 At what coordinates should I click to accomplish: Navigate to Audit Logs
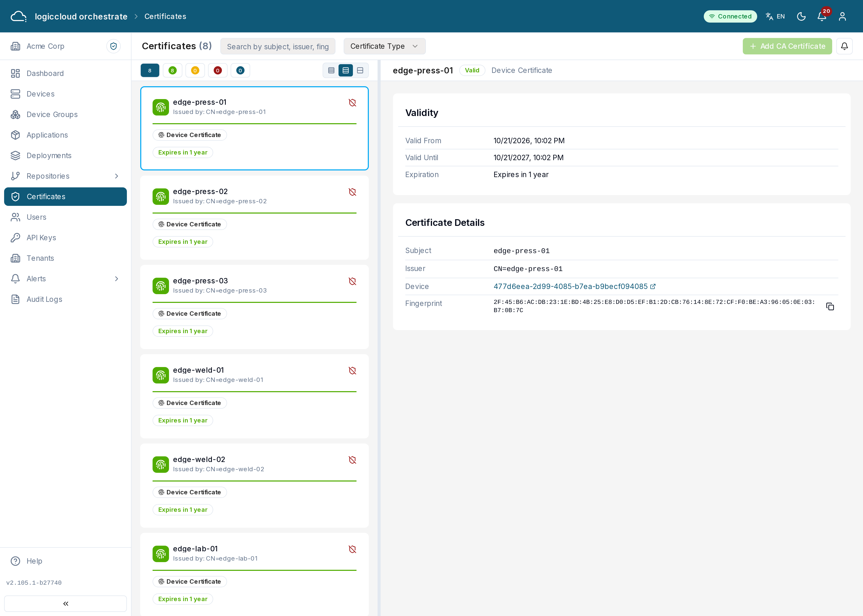point(66,299)
